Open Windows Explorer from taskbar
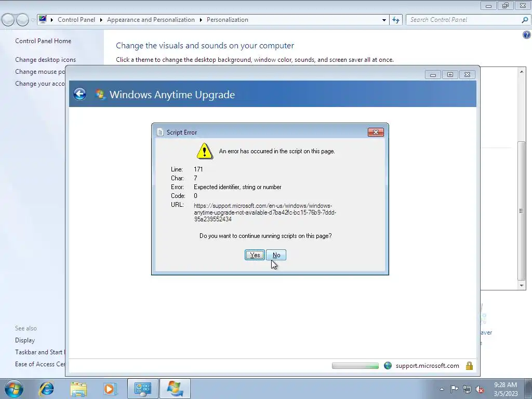Screen dimensions: 532x399 coord(78,389)
